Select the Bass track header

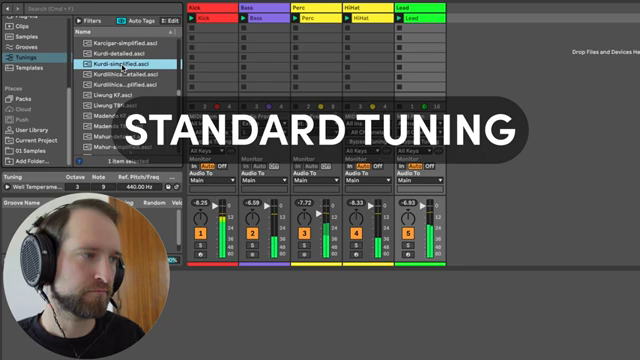[264, 8]
